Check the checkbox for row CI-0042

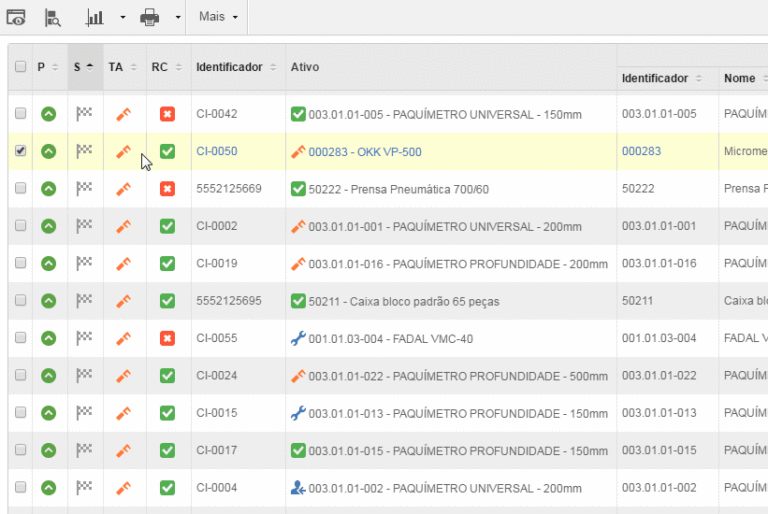pyautogui.click(x=20, y=114)
